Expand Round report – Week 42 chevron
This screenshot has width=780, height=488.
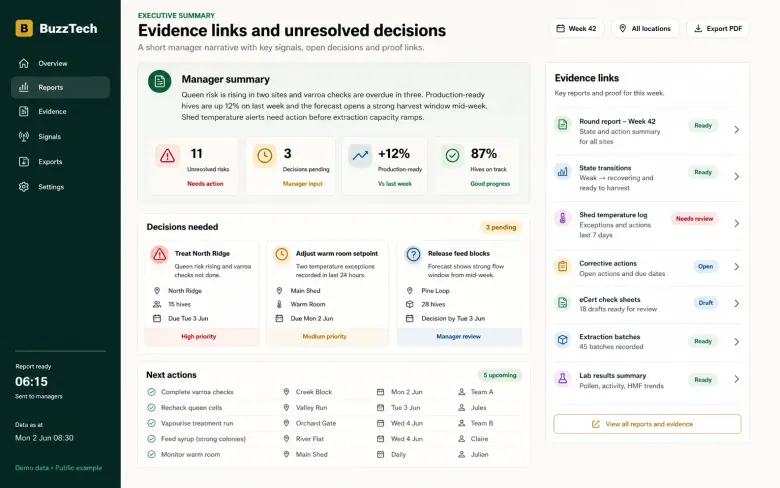tap(737, 129)
